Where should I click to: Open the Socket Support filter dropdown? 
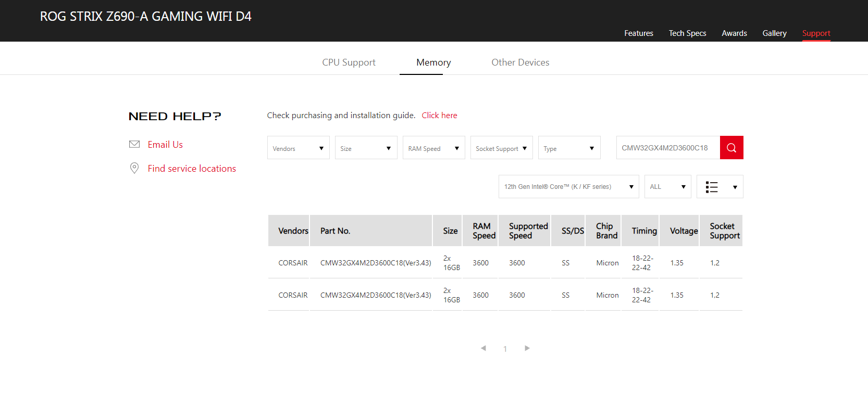[501, 148]
